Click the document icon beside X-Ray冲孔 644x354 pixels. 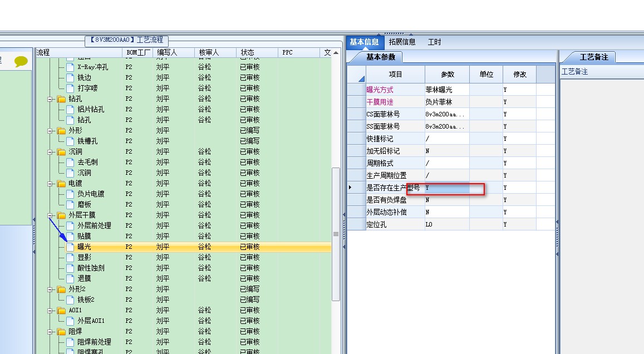70,67
